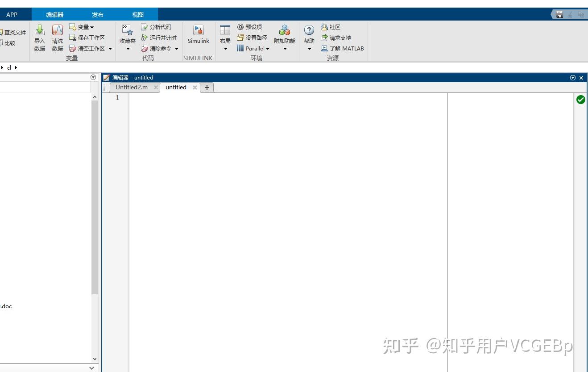Image resolution: width=588 pixels, height=372 pixels.
Task: Switch to the 视图 ribbon tab
Action: pyautogui.click(x=137, y=14)
